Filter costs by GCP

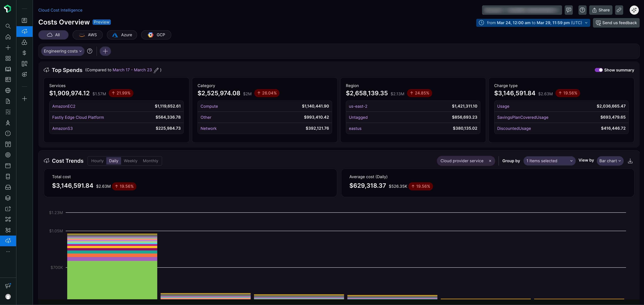[x=156, y=35]
